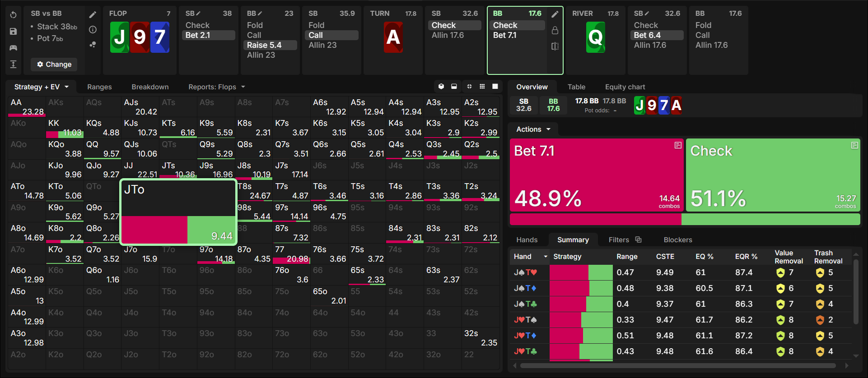Image resolution: width=868 pixels, height=378 pixels.
Task: Save the spot with the floppy disk icon
Action: pyautogui.click(x=14, y=32)
